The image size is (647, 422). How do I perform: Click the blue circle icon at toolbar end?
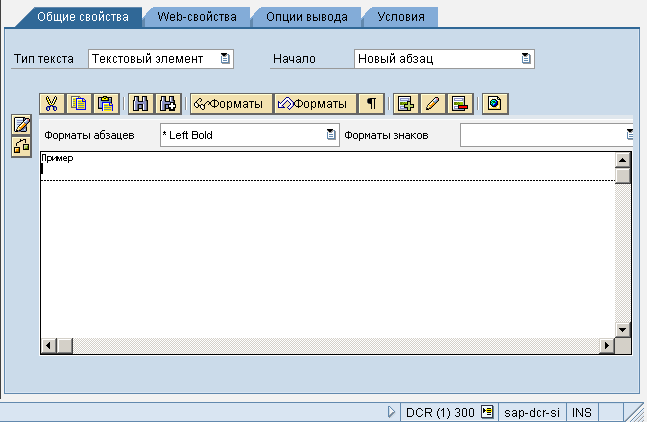coord(494,103)
